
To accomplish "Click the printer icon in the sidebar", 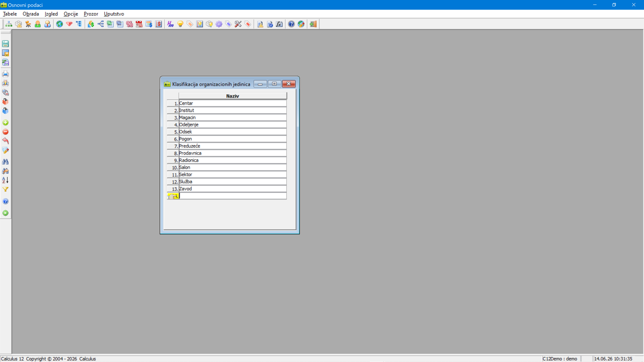I will 6,74.
